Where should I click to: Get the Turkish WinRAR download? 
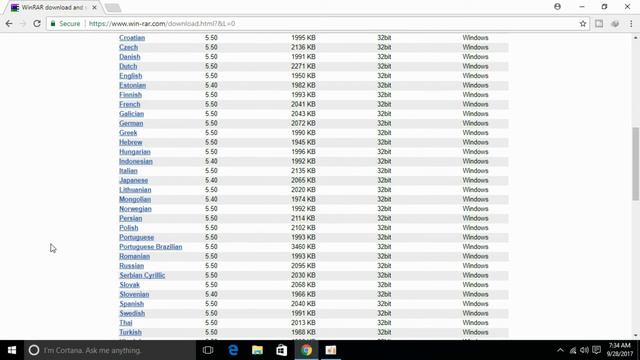[x=130, y=332]
